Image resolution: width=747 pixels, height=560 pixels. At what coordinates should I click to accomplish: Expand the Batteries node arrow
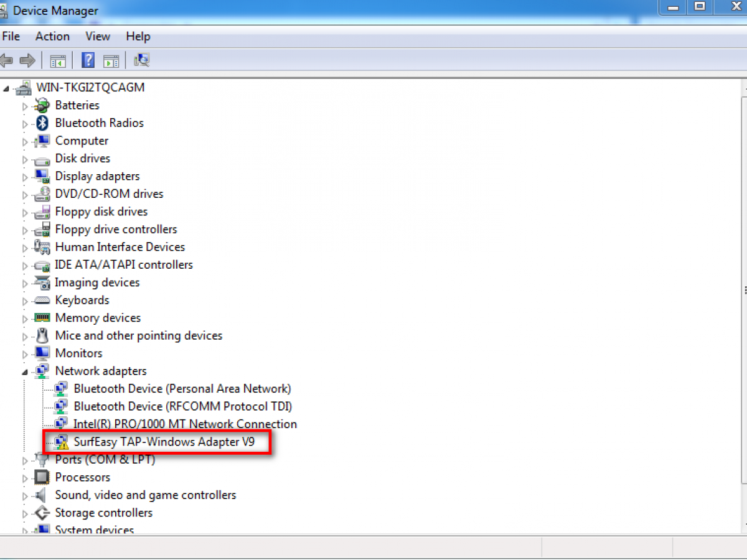(26, 106)
